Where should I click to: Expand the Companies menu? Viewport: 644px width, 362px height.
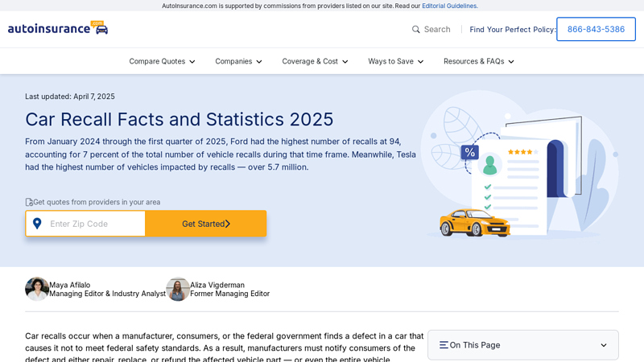tap(238, 61)
